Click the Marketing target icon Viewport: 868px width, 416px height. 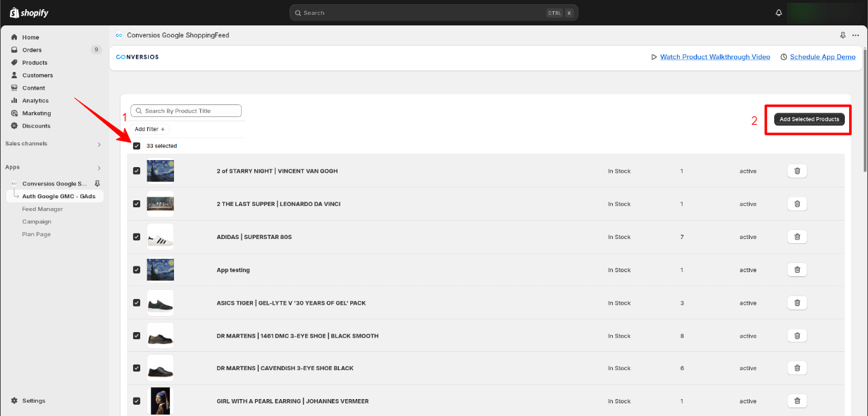click(x=14, y=114)
